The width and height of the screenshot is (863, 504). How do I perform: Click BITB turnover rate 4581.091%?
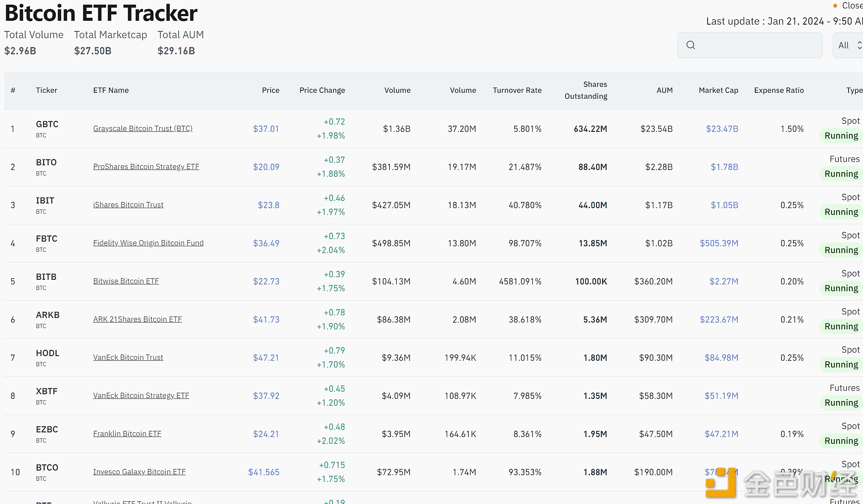520,281
